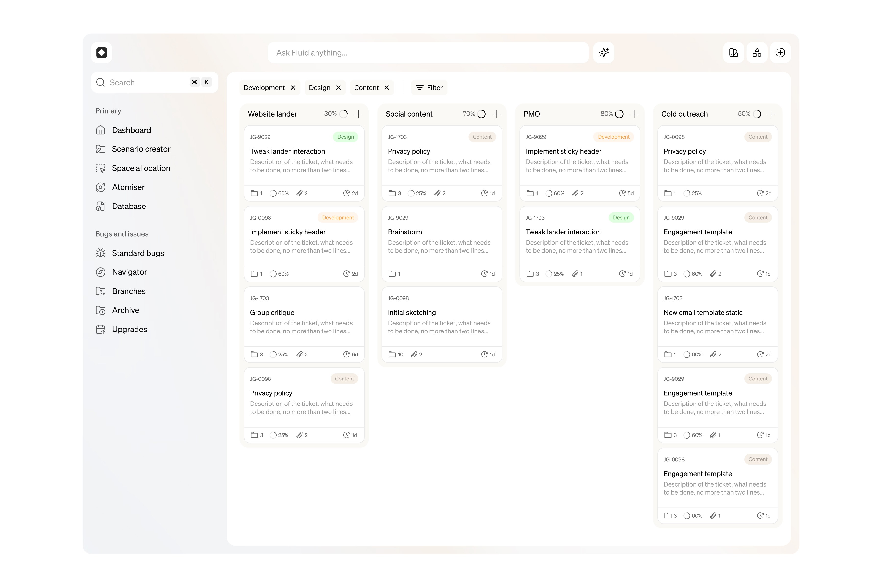Add a card to Website lander column
The width and height of the screenshot is (882, 588).
358,114
